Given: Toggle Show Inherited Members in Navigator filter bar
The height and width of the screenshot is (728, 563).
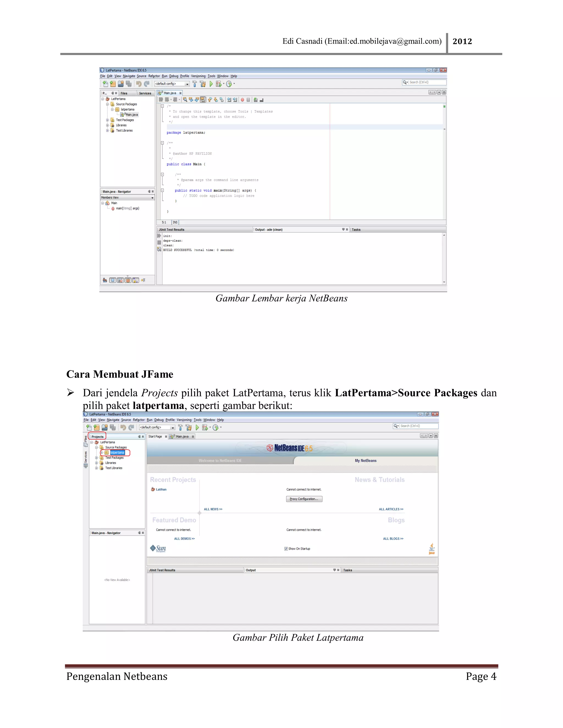Looking at the screenshot, I should [105, 280].
